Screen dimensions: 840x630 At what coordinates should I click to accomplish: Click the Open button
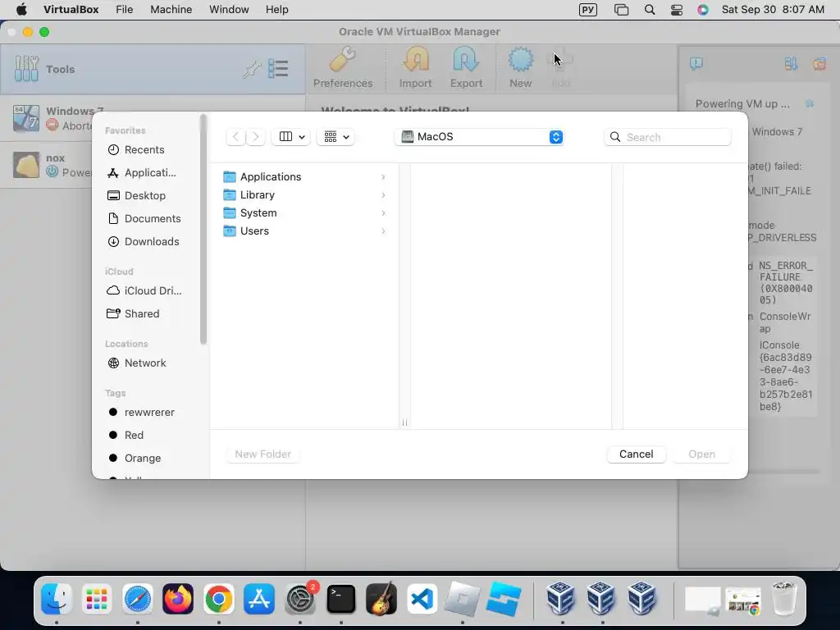701,454
